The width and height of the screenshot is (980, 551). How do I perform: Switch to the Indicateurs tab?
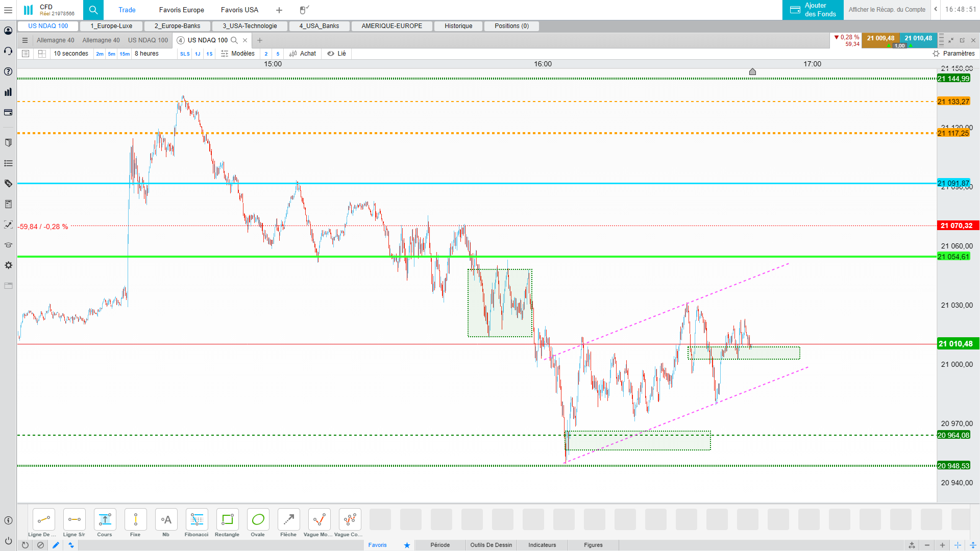point(542,545)
